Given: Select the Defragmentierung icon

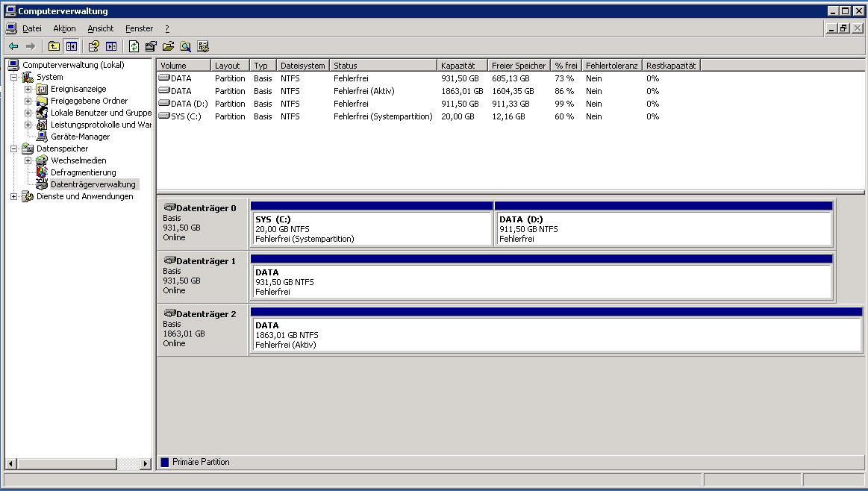Looking at the screenshot, I should (42, 172).
